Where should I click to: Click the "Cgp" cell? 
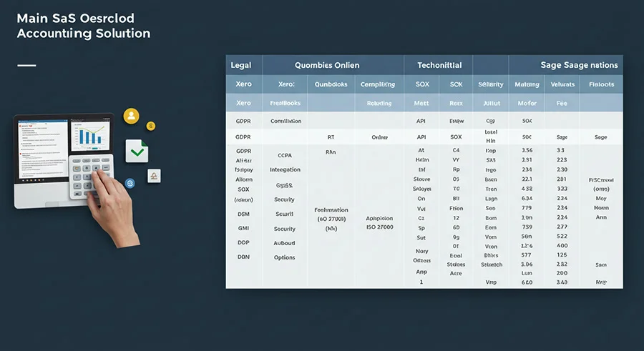(x=490, y=121)
